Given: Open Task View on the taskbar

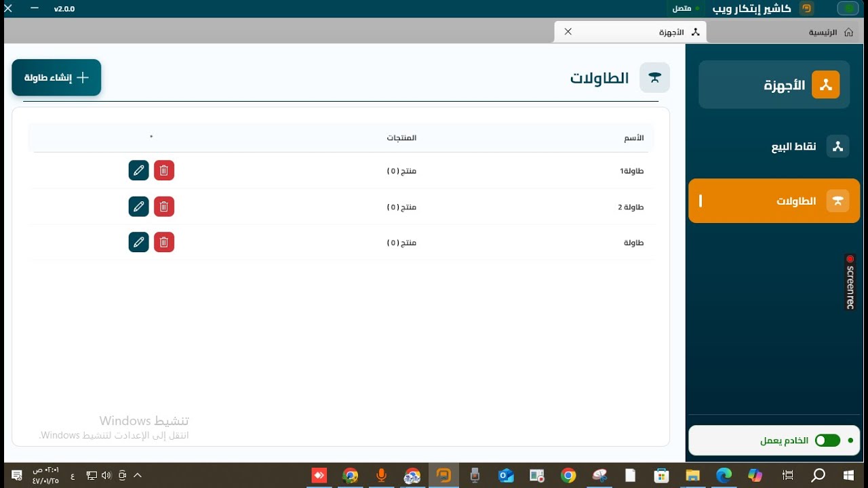Looking at the screenshot, I should point(788,475).
